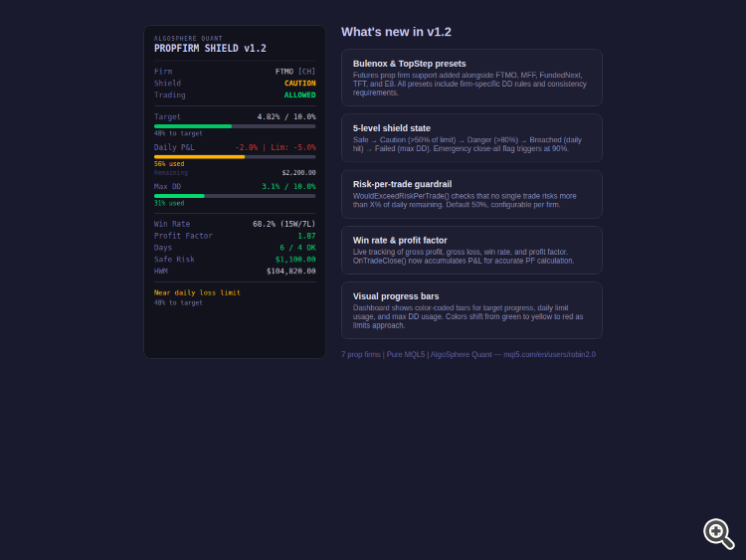Click the PROPFIRM SHIELD v1.2 title
Viewport: 746px width, 560px height.
[x=210, y=48]
